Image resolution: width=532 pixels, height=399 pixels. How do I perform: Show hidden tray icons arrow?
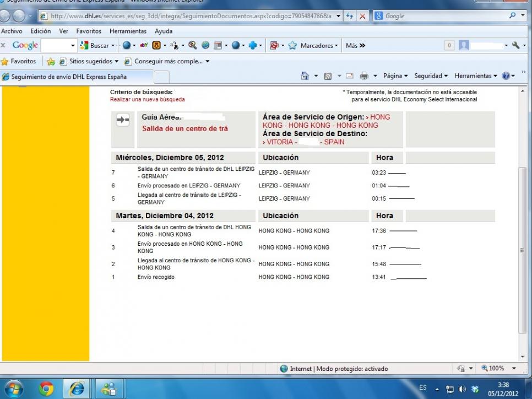(437, 389)
